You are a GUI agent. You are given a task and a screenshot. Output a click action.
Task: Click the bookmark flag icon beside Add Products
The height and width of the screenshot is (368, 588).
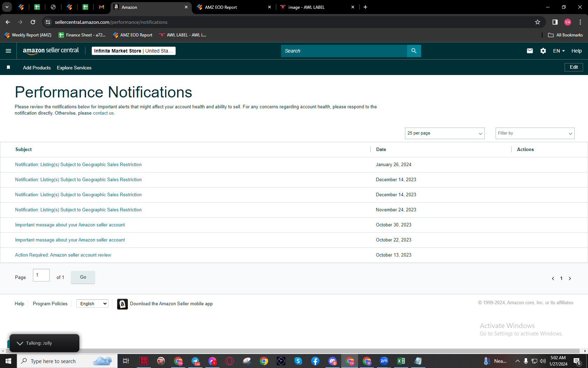pyautogui.click(x=8, y=67)
